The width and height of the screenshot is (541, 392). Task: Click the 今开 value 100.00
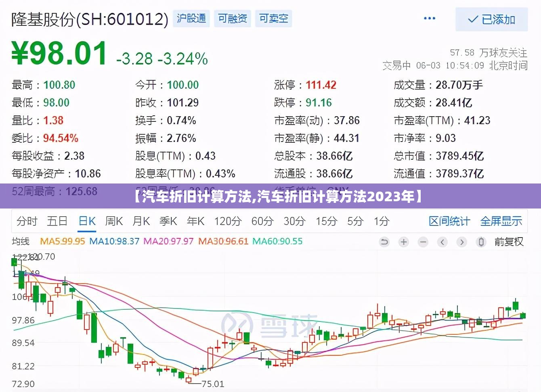coord(183,85)
